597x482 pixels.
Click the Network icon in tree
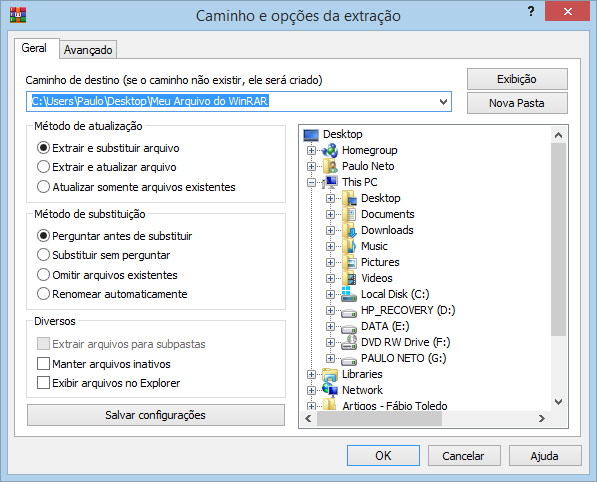point(330,390)
